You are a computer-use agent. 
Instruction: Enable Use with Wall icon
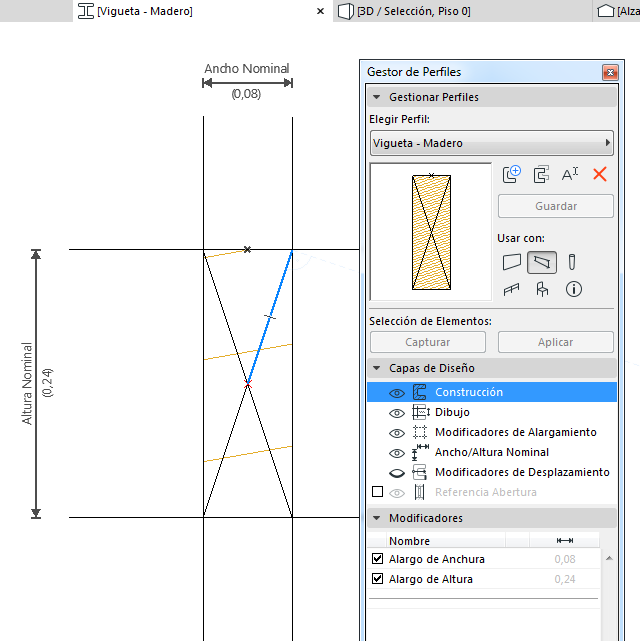(x=512, y=262)
